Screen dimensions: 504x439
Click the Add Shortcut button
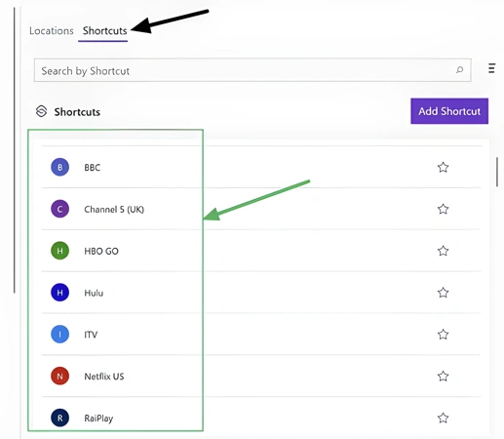[449, 111]
